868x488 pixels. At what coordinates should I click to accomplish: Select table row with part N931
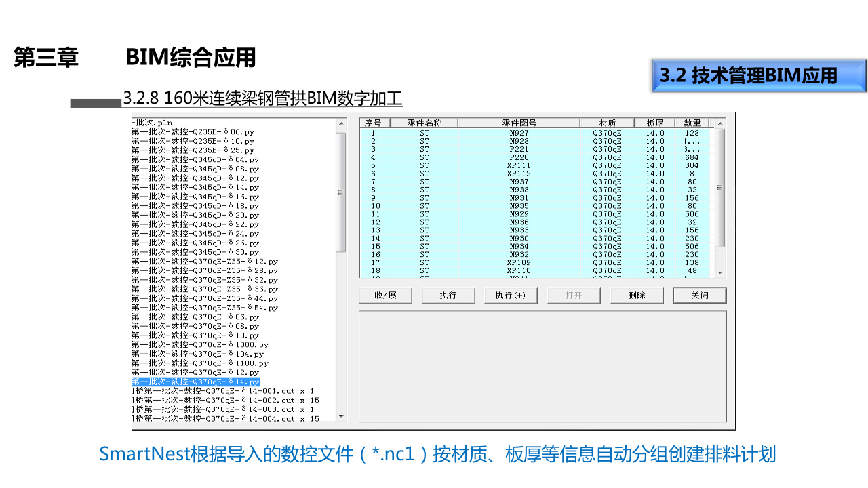534,199
